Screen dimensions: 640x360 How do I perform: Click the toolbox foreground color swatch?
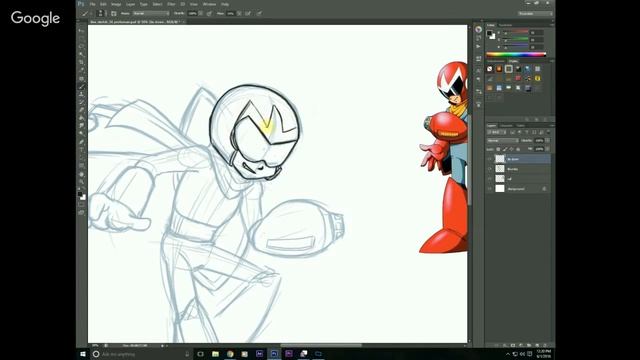[x=80, y=195]
